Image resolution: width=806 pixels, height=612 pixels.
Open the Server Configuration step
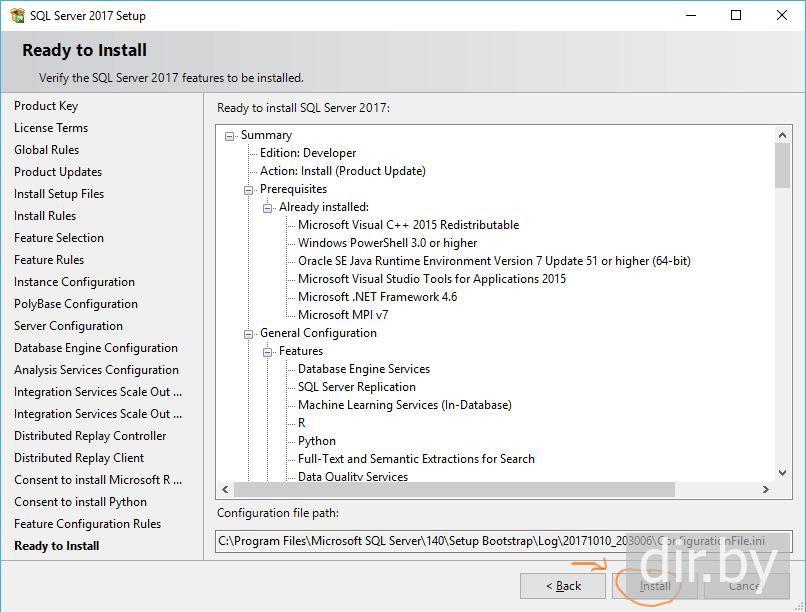click(x=68, y=326)
